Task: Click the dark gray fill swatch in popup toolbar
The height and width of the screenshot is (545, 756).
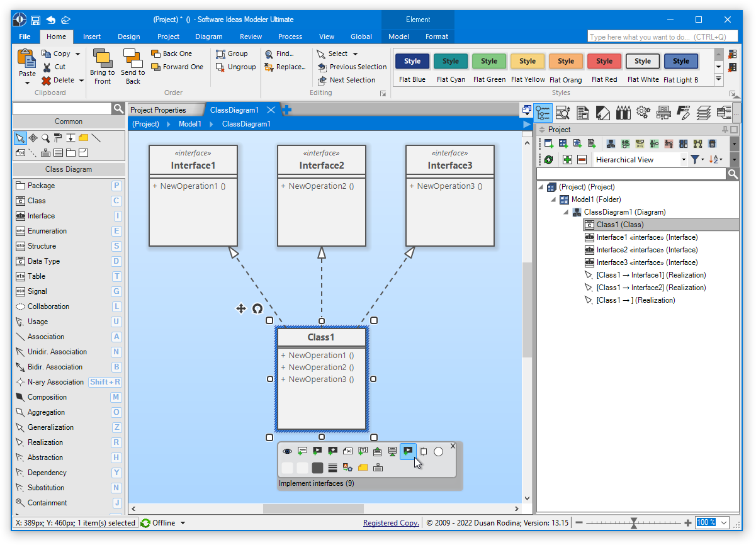Action: (x=317, y=468)
